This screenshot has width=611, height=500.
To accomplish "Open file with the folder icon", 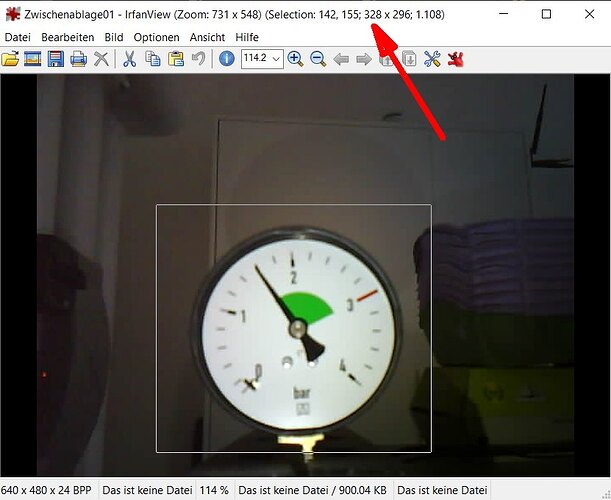I will tap(10, 59).
